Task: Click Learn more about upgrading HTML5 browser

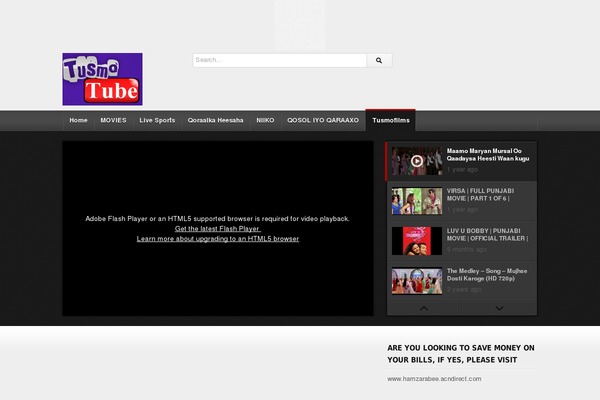Action: (x=218, y=239)
